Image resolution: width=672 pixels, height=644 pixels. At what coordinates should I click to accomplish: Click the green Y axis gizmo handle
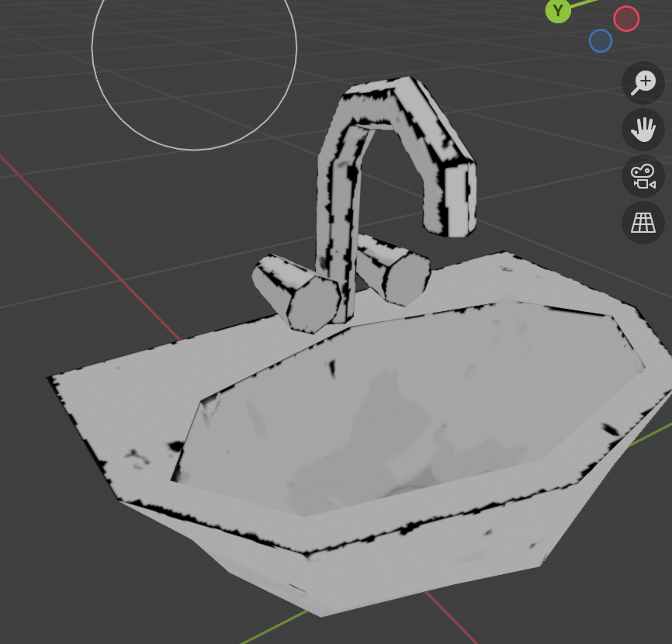click(558, 11)
